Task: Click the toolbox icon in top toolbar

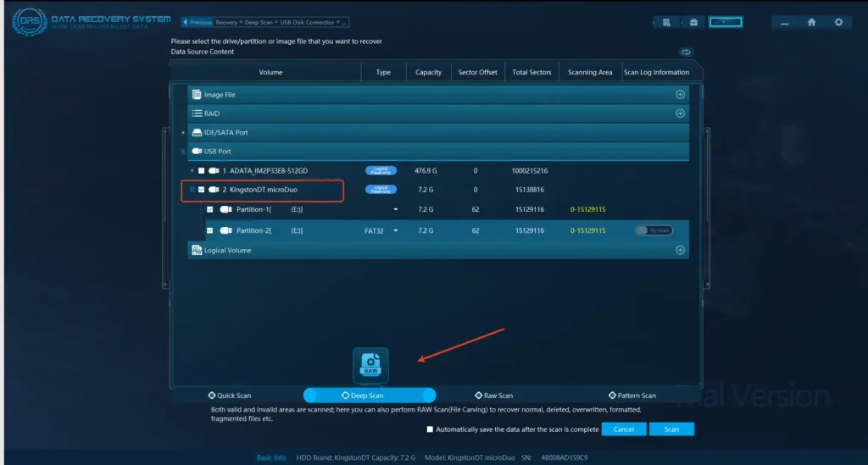Action: point(693,23)
